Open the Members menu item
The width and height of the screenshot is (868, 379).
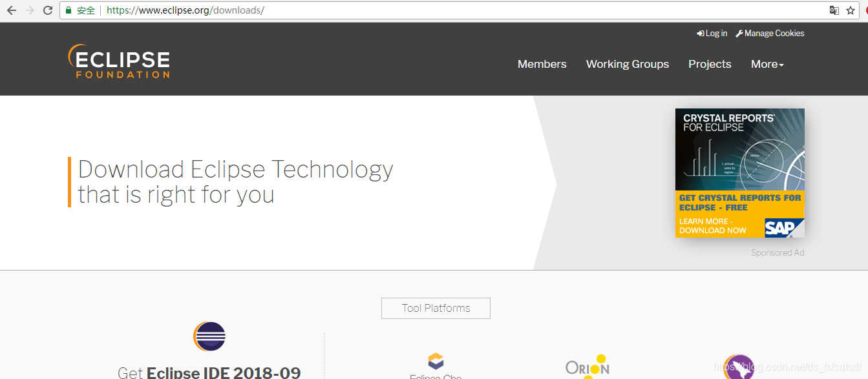point(542,64)
